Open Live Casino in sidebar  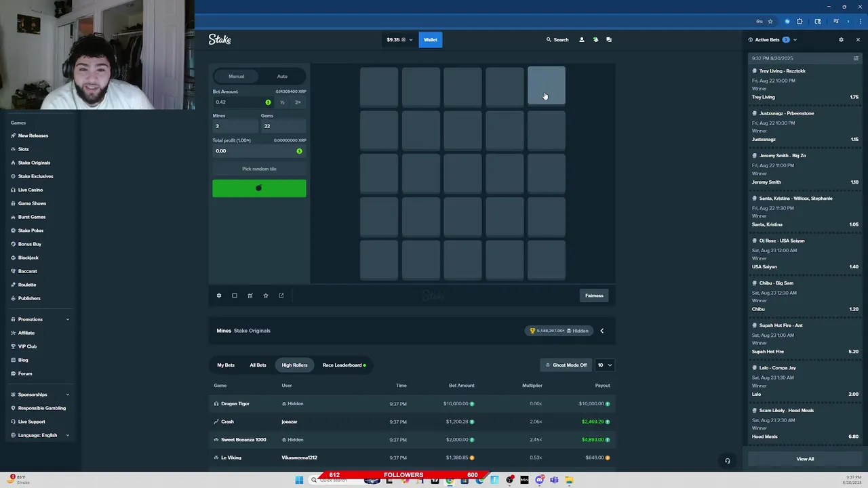point(30,190)
